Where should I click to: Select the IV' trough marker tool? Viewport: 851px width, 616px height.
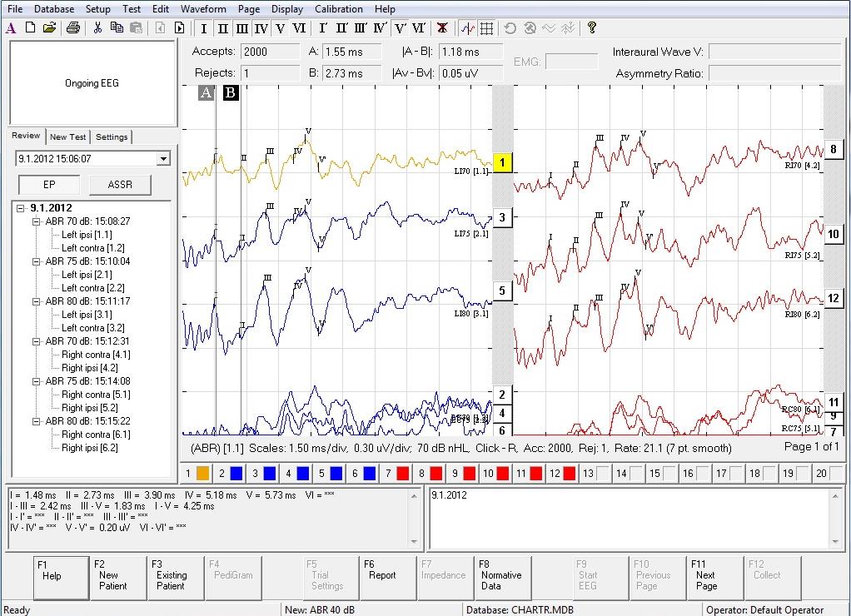point(381,28)
